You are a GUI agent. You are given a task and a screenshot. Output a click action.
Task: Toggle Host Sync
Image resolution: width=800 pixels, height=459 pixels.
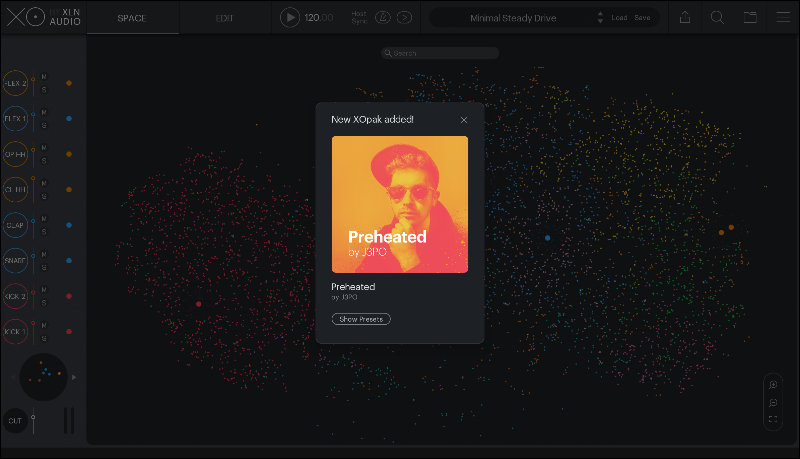pos(359,17)
